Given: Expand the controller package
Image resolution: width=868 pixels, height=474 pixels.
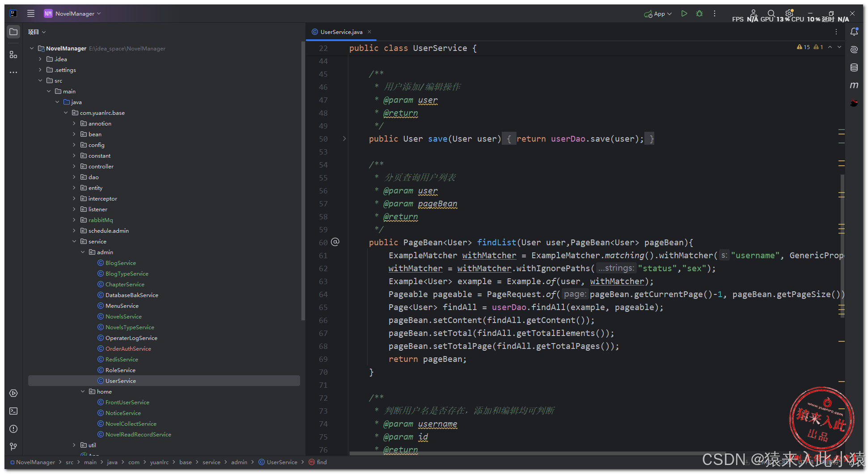Looking at the screenshot, I should click(x=74, y=166).
